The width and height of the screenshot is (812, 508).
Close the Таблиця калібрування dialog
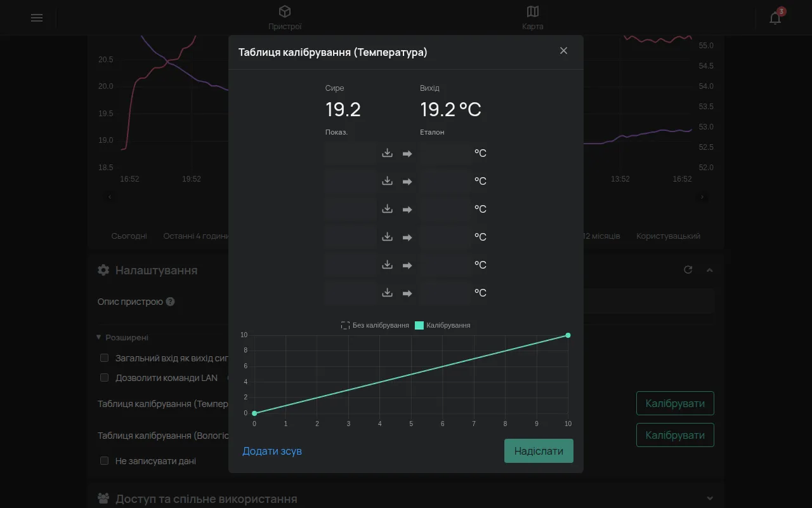[563, 51]
